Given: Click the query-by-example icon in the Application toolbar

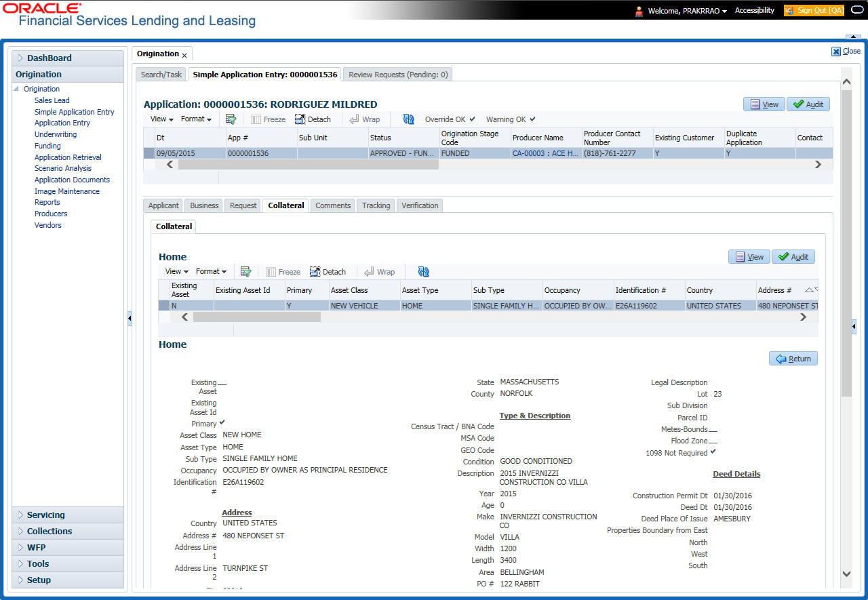Looking at the screenshot, I should [231, 119].
